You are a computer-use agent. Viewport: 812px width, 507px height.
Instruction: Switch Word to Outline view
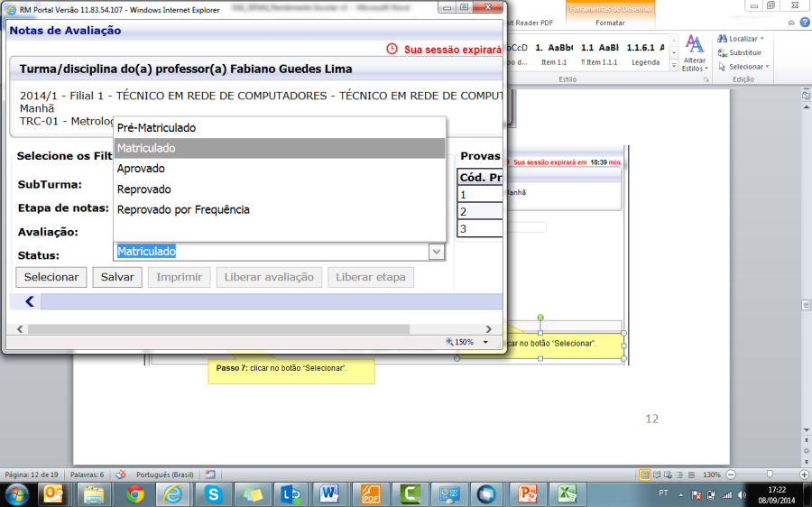pos(679,475)
